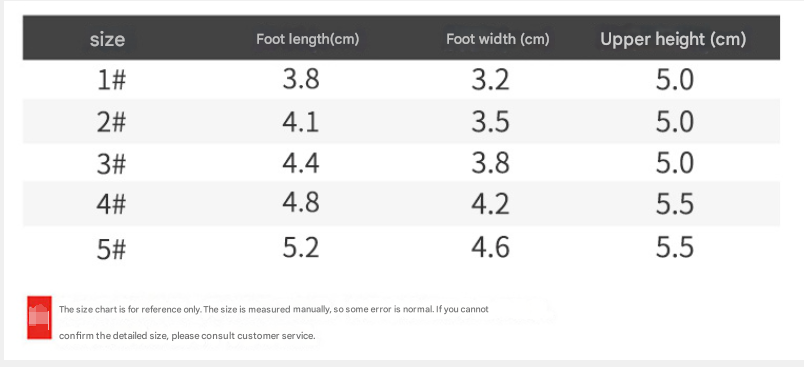Image resolution: width=804 pixels, height=367 pixels.
Task: Select the 3# size row label
Action: (111, 164)
